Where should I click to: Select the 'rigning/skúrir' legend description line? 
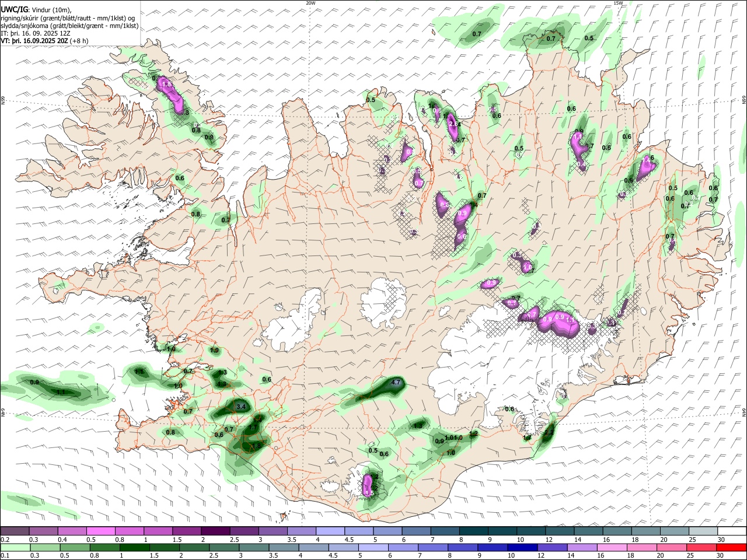click(x=68, y=18)
